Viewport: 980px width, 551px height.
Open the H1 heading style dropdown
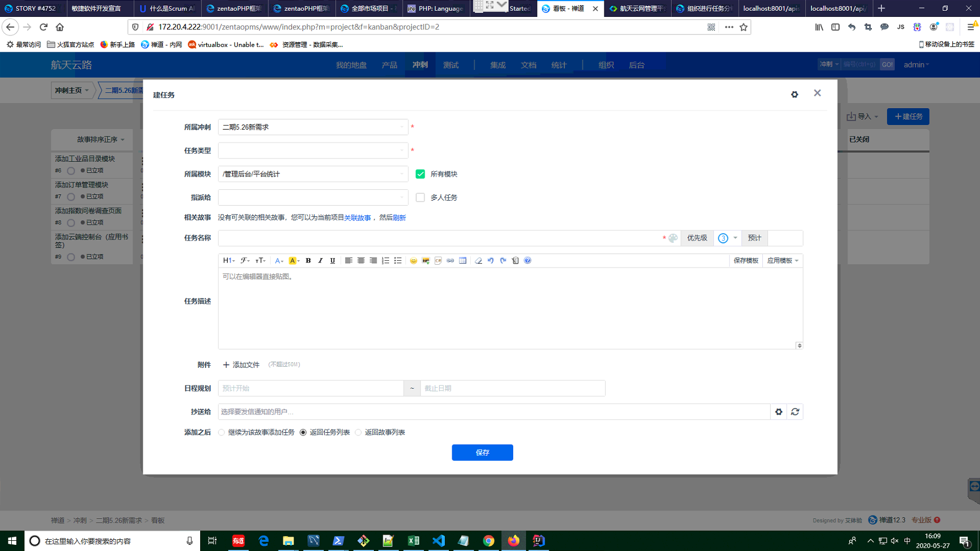click(x=228, y=260)
